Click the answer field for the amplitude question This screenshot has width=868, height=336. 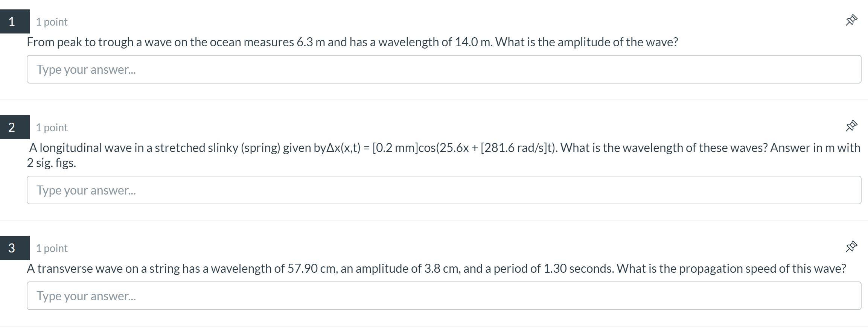coord(443,69)
